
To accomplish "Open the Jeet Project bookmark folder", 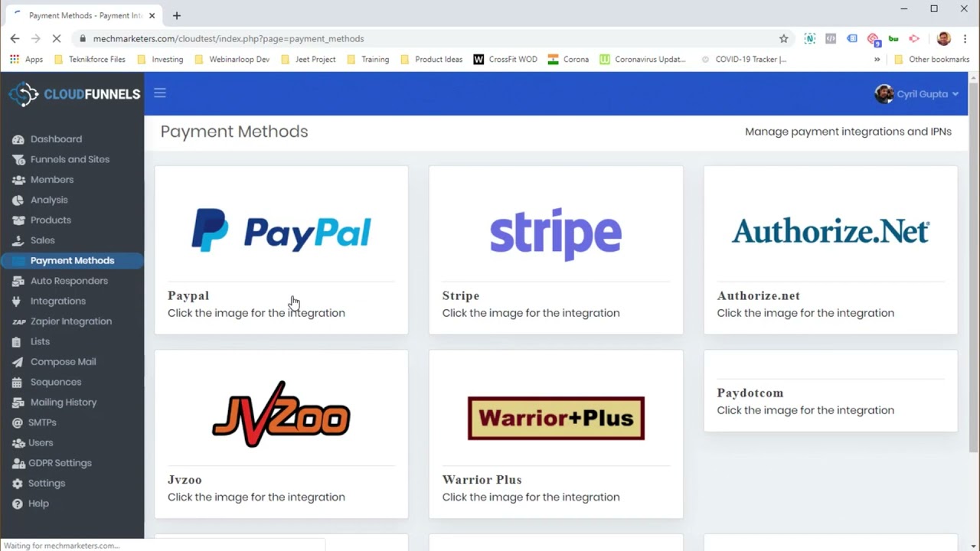I will [308, 59].
